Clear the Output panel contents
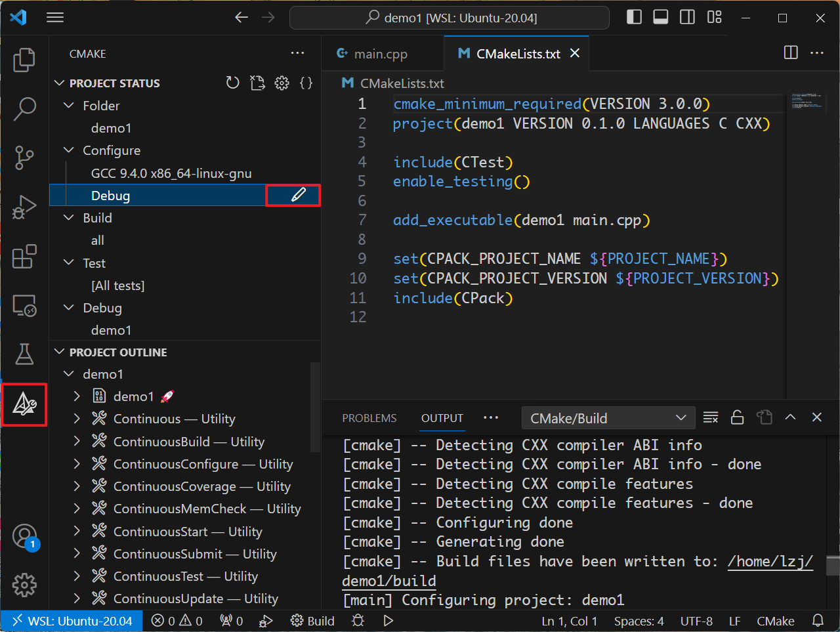This screenshot has height=632, width=840. [711, 417]
